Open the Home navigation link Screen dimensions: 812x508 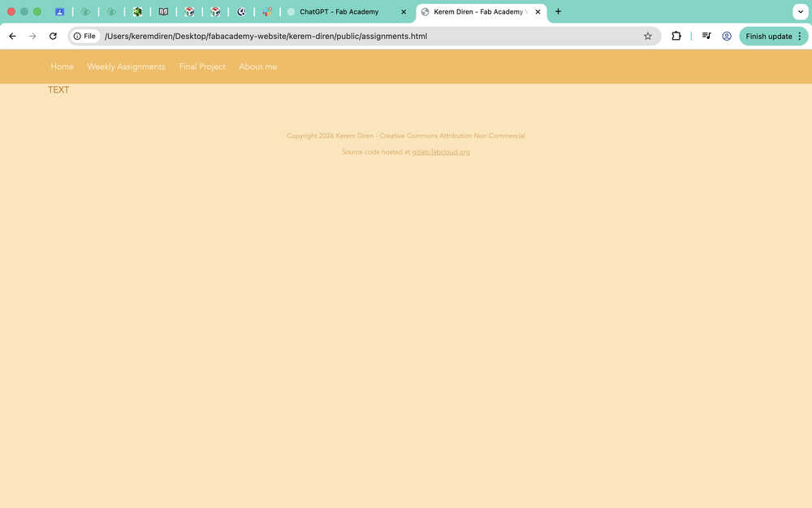62,67
